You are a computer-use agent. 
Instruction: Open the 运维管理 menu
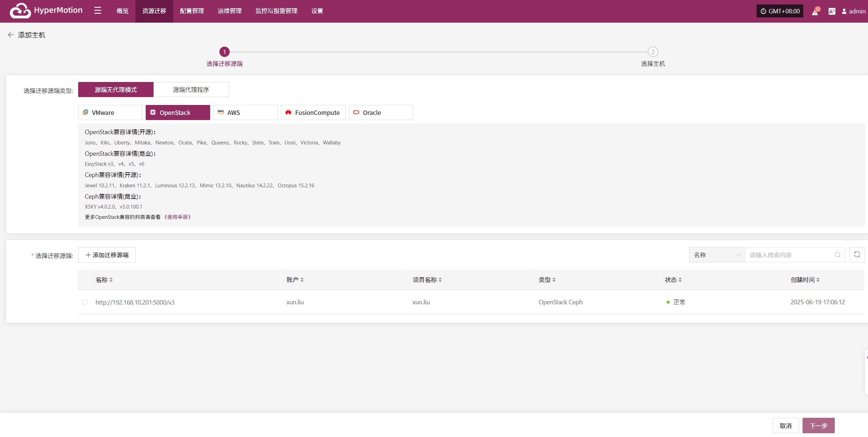click(230, 11)
